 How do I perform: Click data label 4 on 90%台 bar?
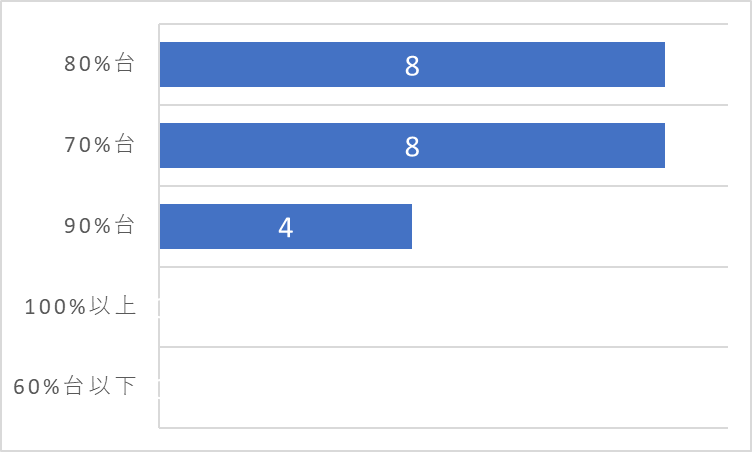[x=285, y=227]
